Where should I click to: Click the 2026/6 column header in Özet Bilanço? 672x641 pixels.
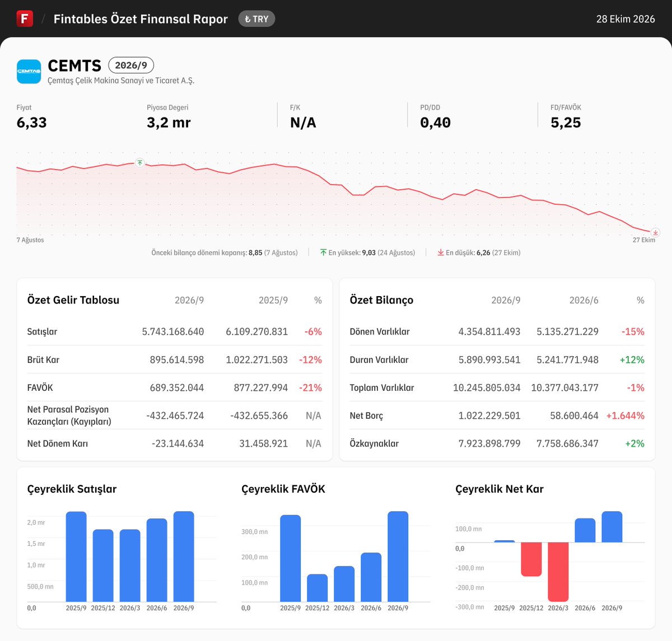(584, 301)
